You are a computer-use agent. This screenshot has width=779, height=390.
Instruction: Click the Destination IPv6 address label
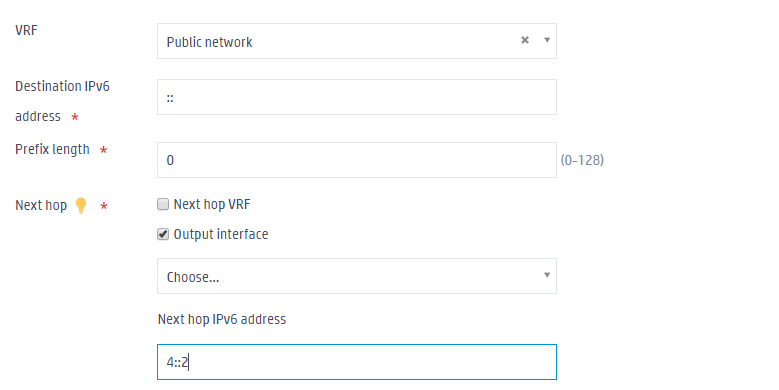pos(62,101)
